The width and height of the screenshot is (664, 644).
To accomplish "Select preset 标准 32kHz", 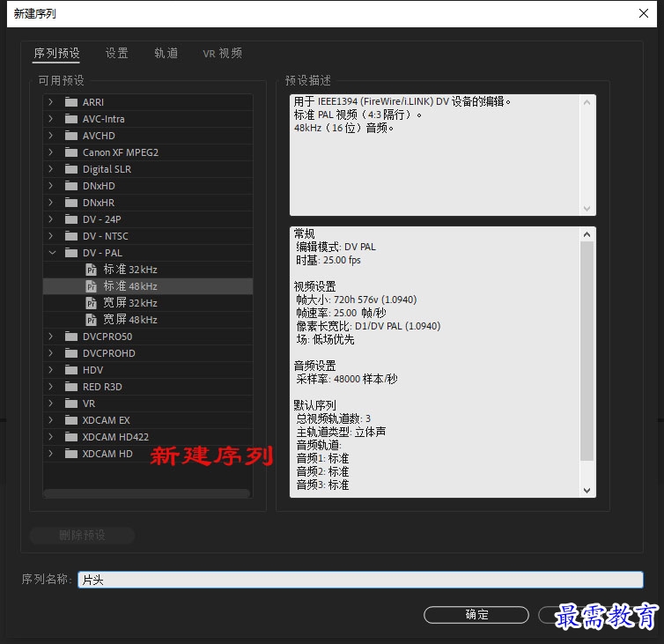I will click(x=148, y=270).
